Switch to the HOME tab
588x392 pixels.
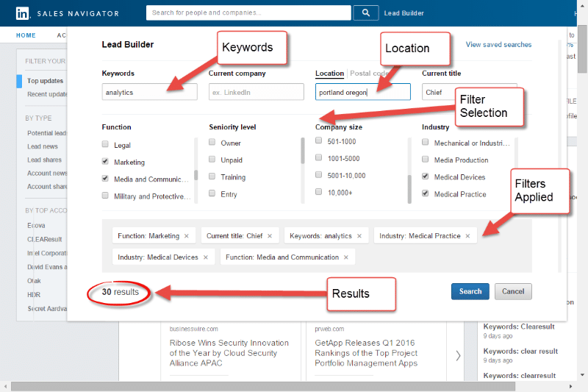(x=26, y=35)
